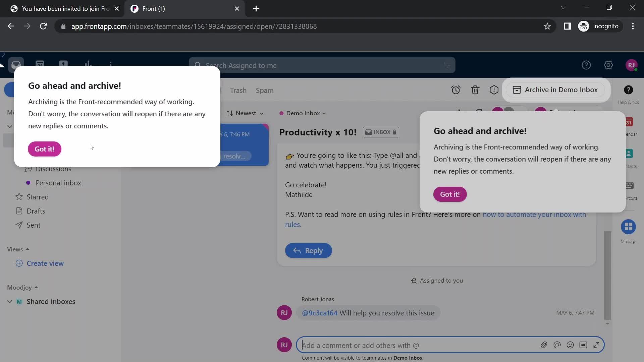Screen dimensions: 644x362
Task: Click the Help tips question mark icon
Action: coord(629,90)
